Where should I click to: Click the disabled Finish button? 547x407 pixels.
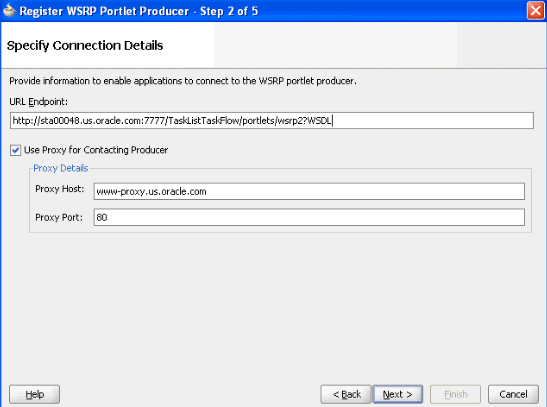[456, 394]
